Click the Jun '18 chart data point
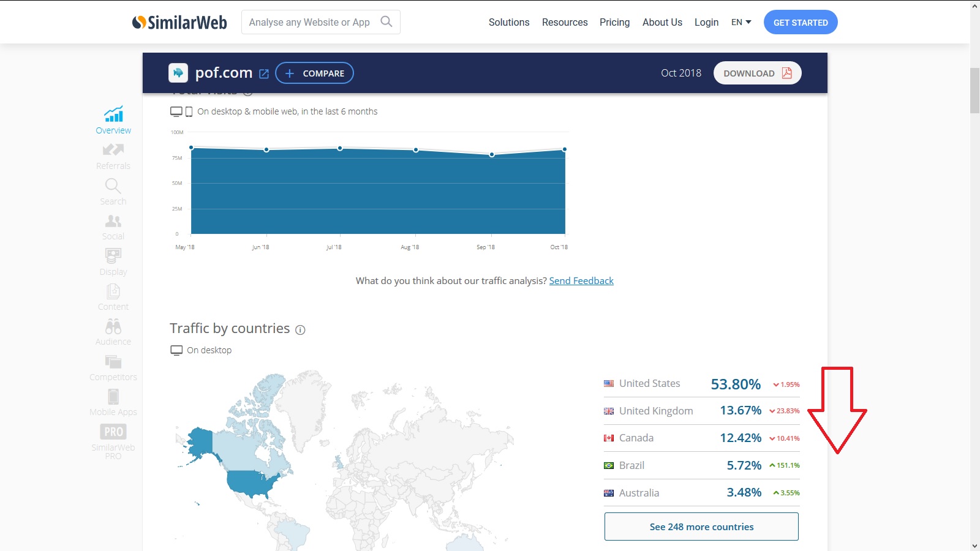Image resolution: width=980 pixels, height=551 pixels. point(266,149)
